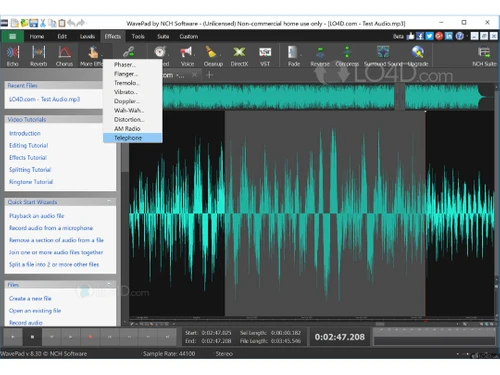Open the green file menu button
The height and width of the screenshot is (375, 500).
12,36
